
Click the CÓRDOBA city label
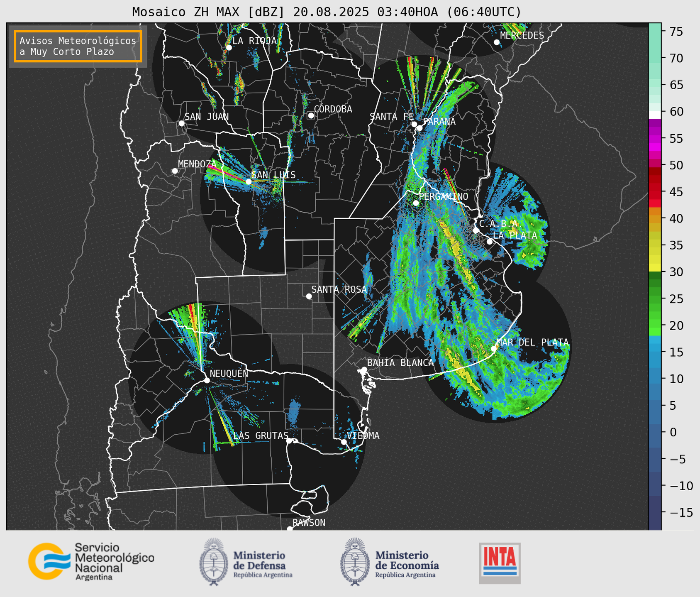pos(333,109)
